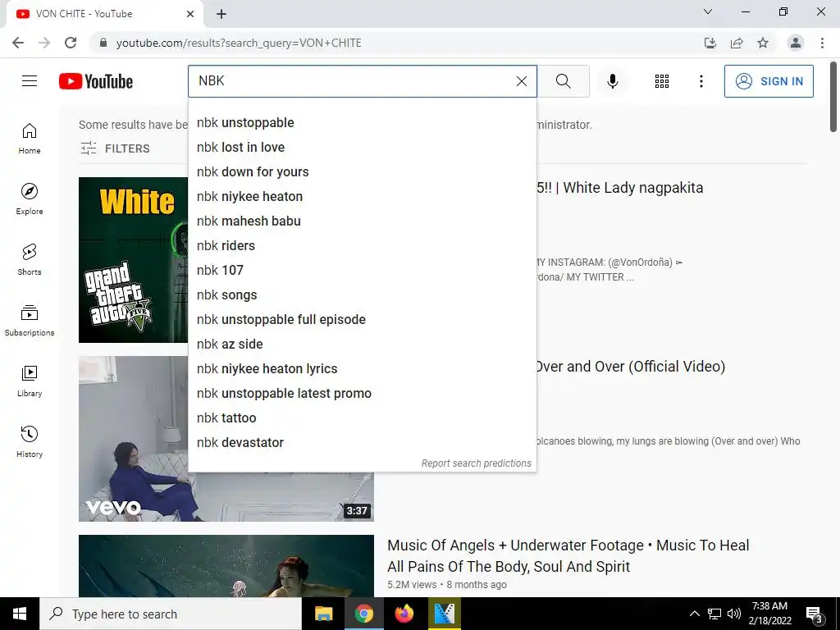Open a new browser tab
Screen dimensions: 840x630
point(221,14)
